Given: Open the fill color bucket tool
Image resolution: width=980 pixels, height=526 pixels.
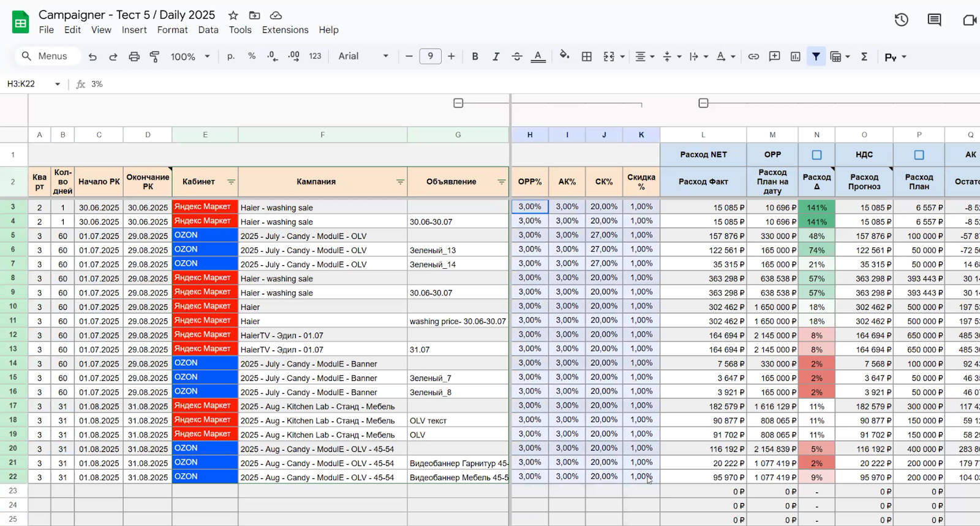Looking at the screenshot, I should point(564,56).
